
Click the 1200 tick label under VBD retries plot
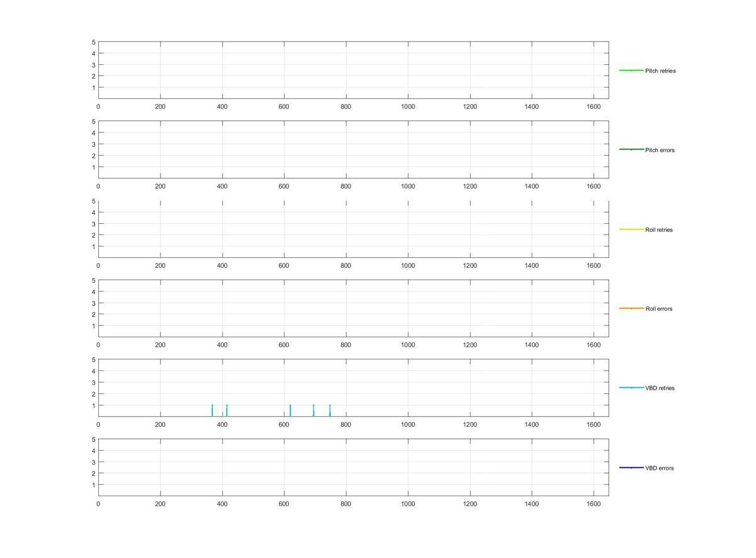[x=470, y=425]
